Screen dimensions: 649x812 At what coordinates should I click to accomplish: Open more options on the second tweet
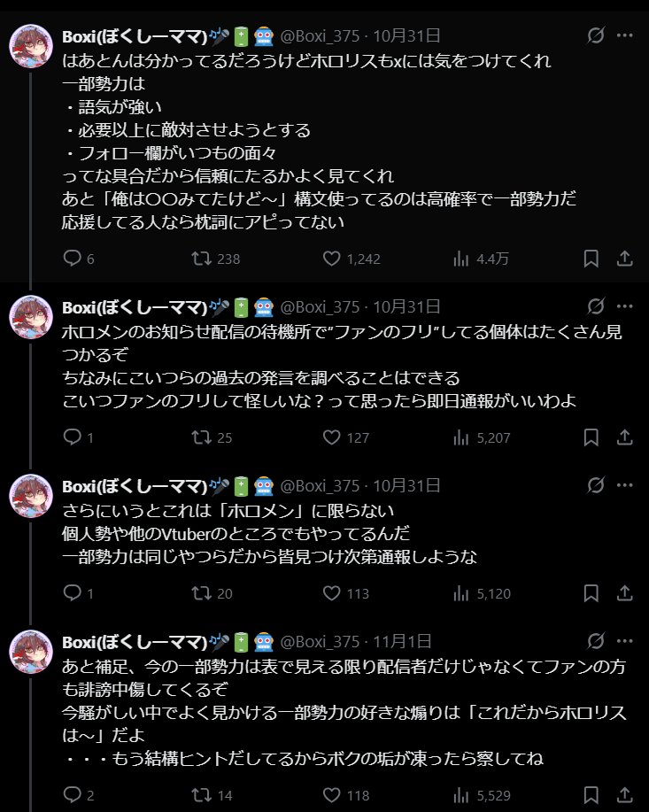coord(624,306)
